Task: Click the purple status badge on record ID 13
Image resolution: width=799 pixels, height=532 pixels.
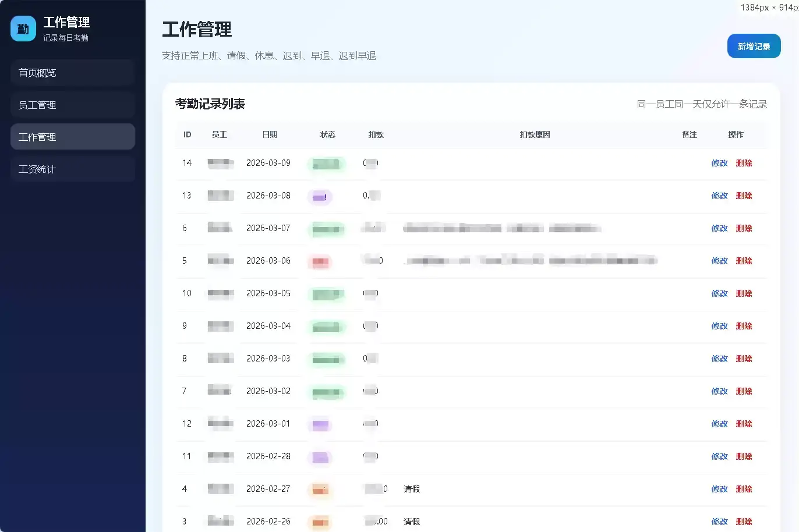Action: tap(320, 197)
